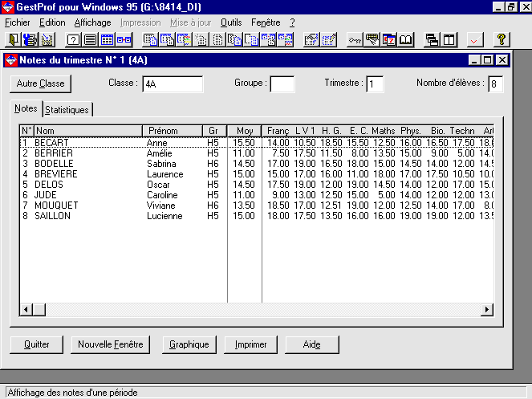Open the Fichier menu
This screenshot has height=399, width=532.
click(x=17, y=22)
